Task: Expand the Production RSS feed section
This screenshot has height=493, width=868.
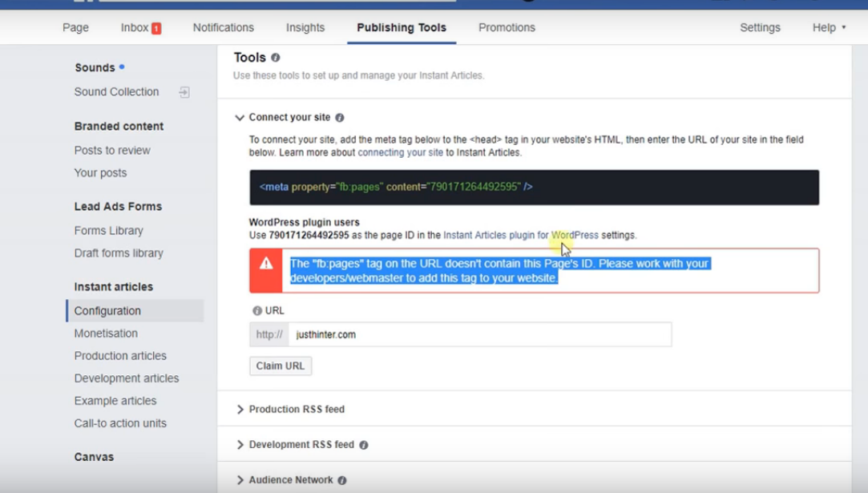Action: pyautogui.click(x=240, y=410)
